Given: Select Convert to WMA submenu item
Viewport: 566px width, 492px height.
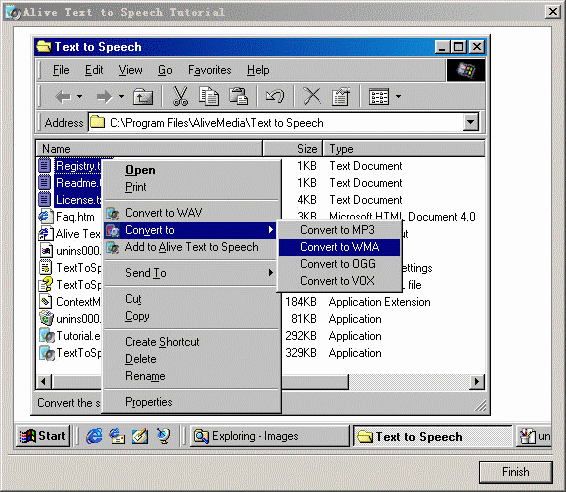Looking at the screenshot, I should [339, 247].
